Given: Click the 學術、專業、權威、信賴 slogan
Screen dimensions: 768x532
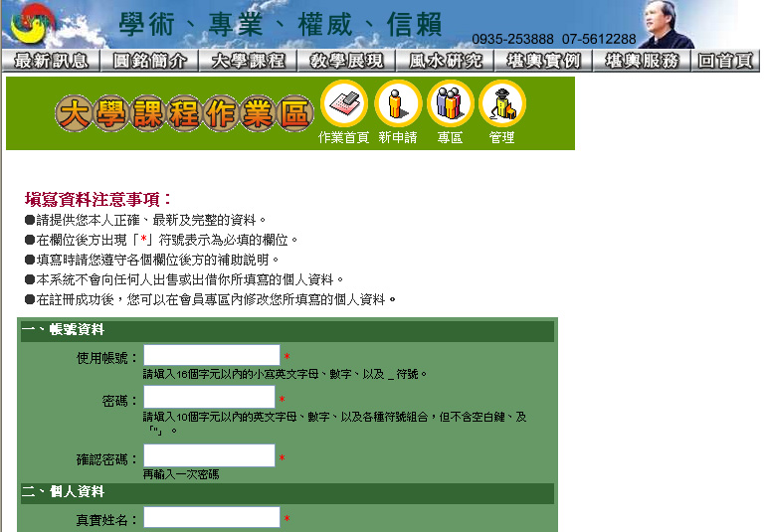Looking at the screenshot, I should point(281,25).
